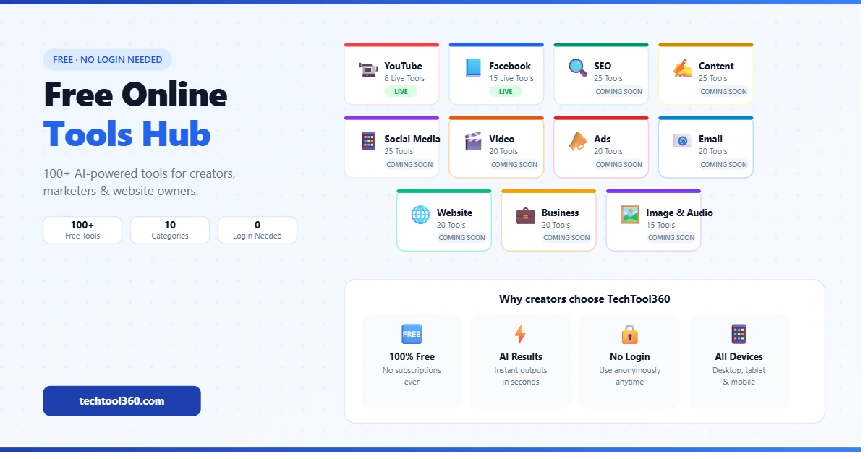This screenshot has width=868, height=459.
Task: Click the padlock No Login icon
Action: 630,334
